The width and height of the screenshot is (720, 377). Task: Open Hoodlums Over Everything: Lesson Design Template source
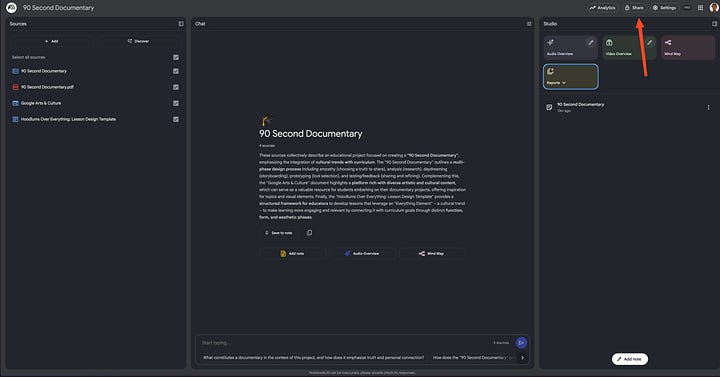68,119
